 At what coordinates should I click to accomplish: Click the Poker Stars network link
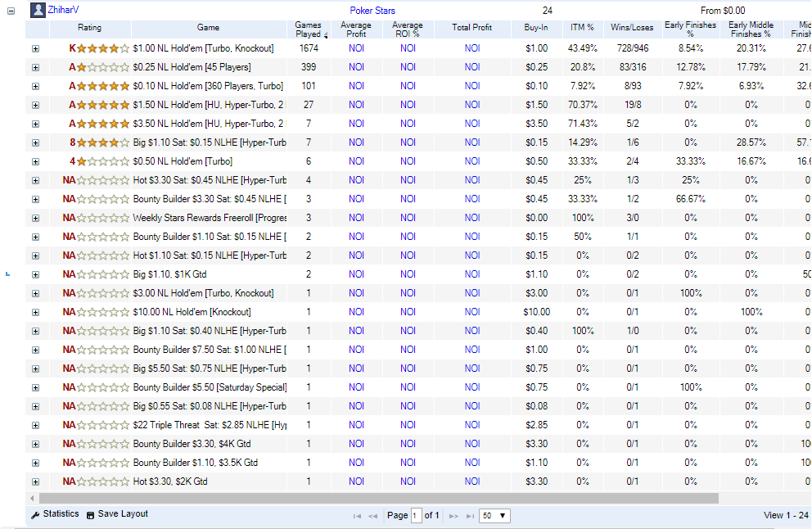pyautogui.click(x=372, y=11)
